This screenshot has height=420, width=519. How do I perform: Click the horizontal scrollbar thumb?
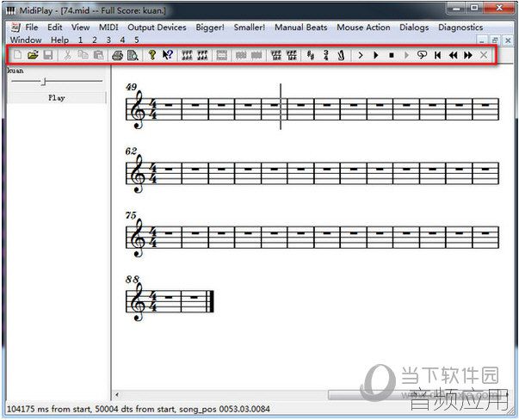417,394
